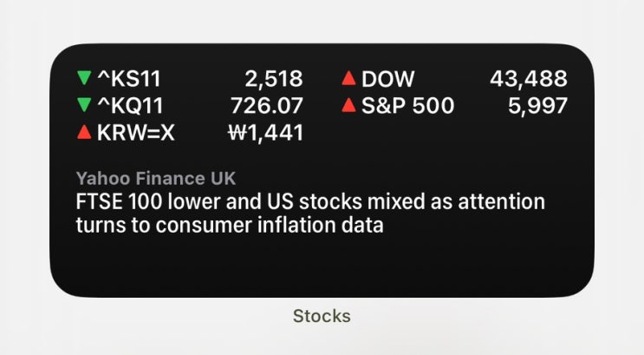This screenshot has width=644, height=355.
Task: Select the DOW ticker label
Action: 390,80
